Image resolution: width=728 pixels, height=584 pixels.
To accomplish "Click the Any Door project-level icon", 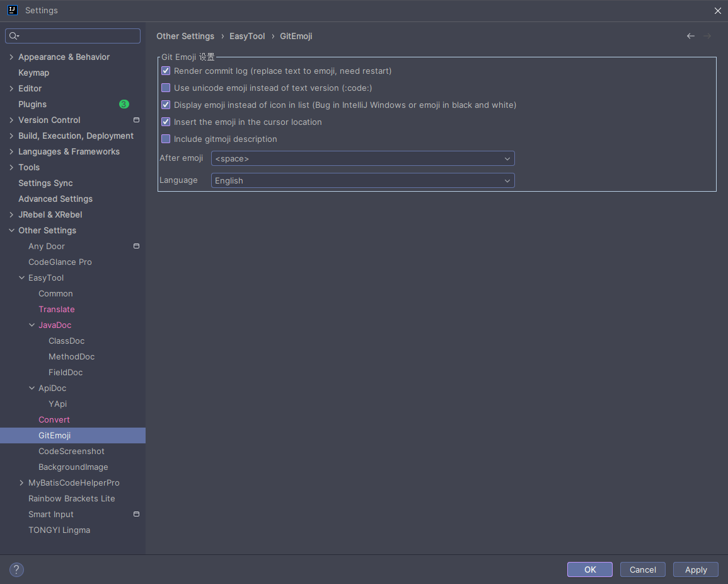I will pos(137,246).
